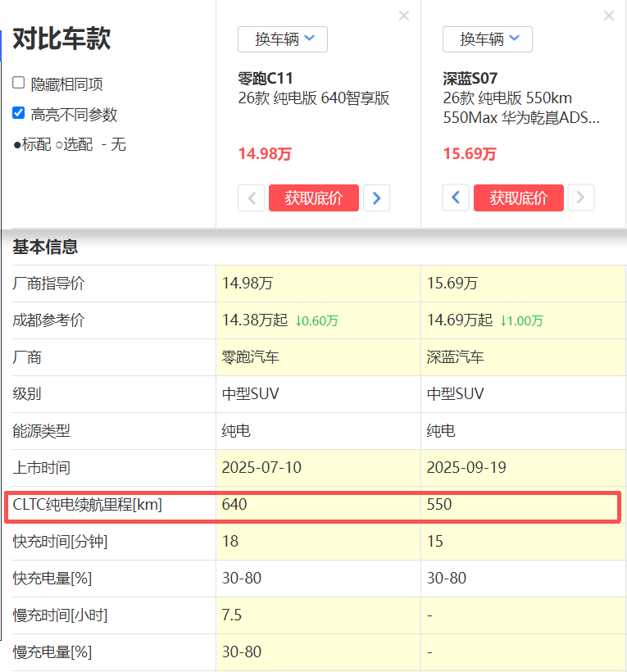
Task: Untick the 高亮不同参数 checkbox
Action: point(18,113)
